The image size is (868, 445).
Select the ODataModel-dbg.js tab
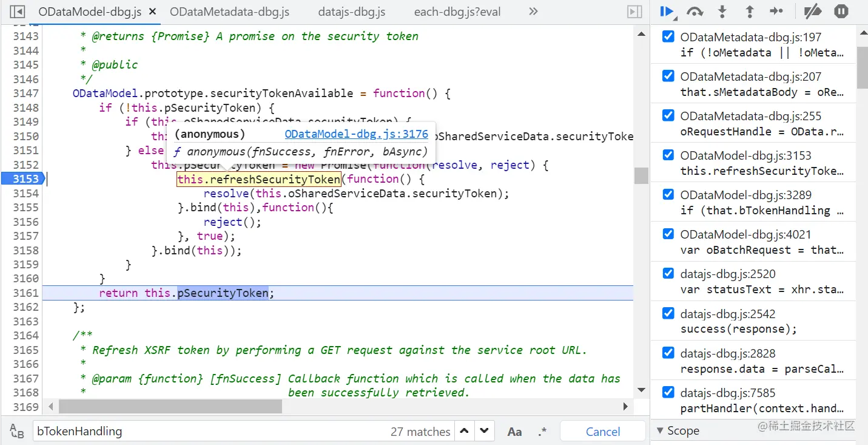(x=90, y=12)
